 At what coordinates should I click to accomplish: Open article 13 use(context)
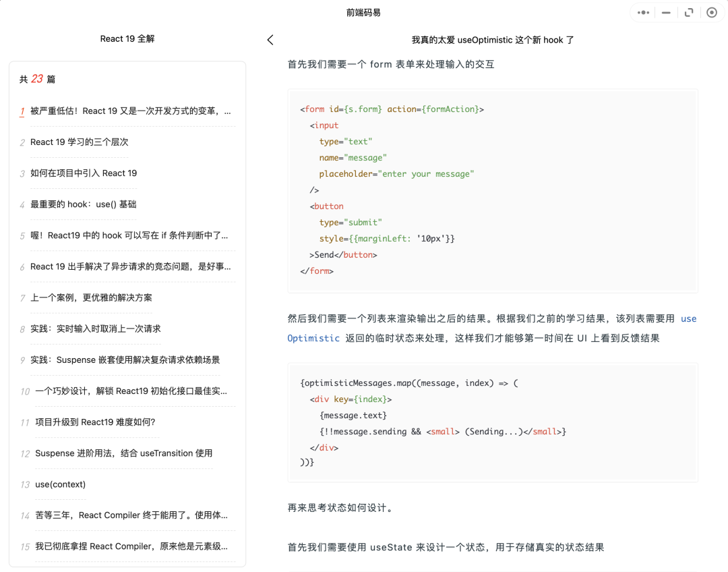(x=61, y=484)
